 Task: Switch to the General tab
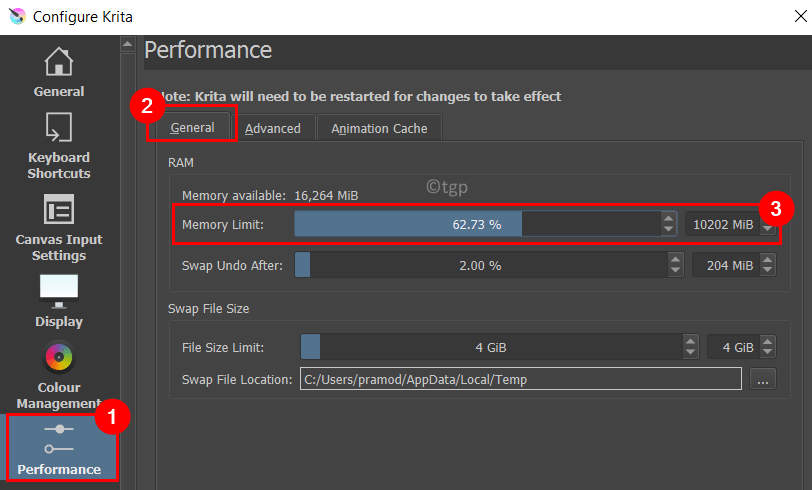192,127
